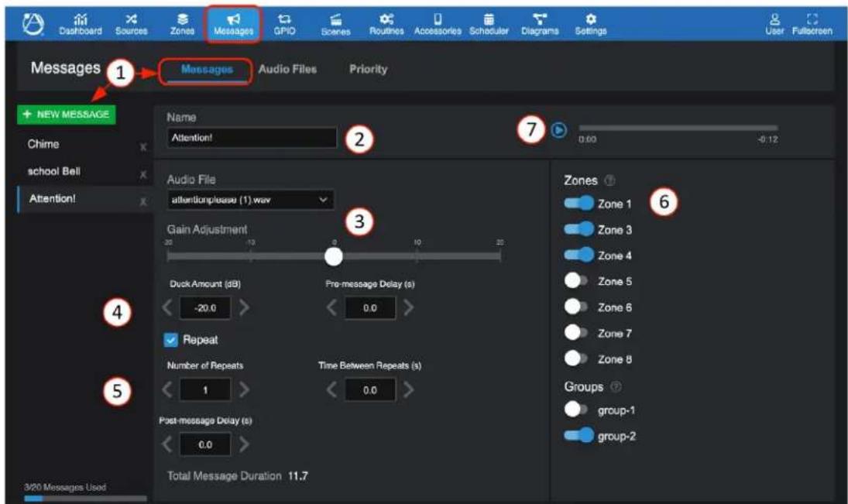Viewport: 848px width, 504px height.
Task: Disable the group-2 toggle
Action: pyautogui.click(x=578, y=435)
